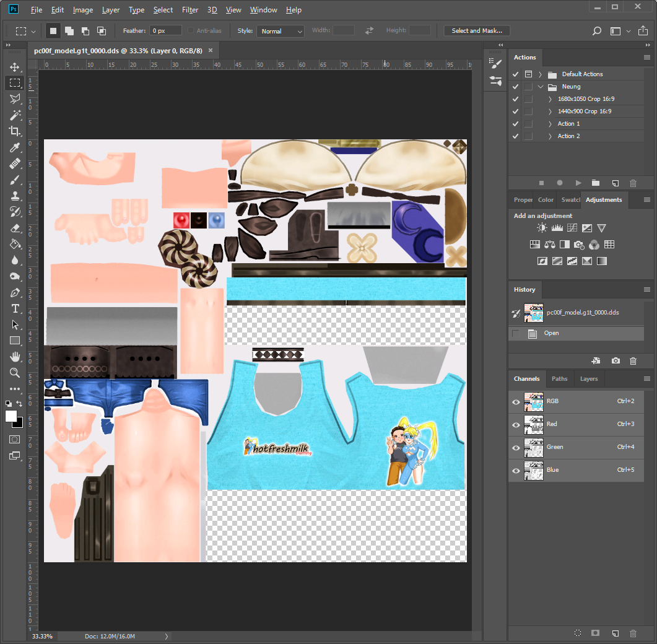Screen dimensions: 657x644
Task: Collapse the Neung action set
Action: tap(541, 87)
